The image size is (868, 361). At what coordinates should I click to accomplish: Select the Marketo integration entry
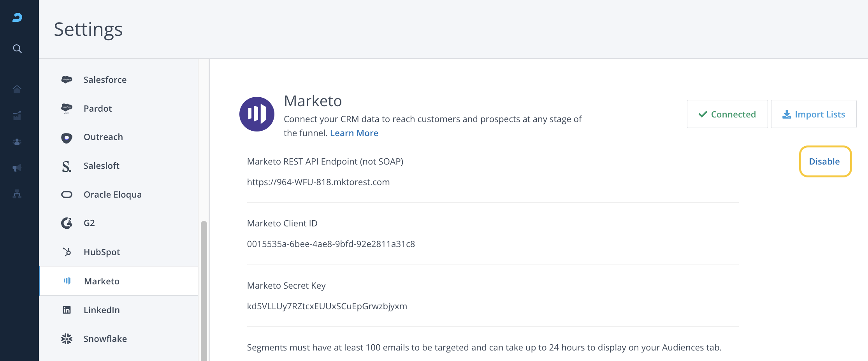click(119, 281)
